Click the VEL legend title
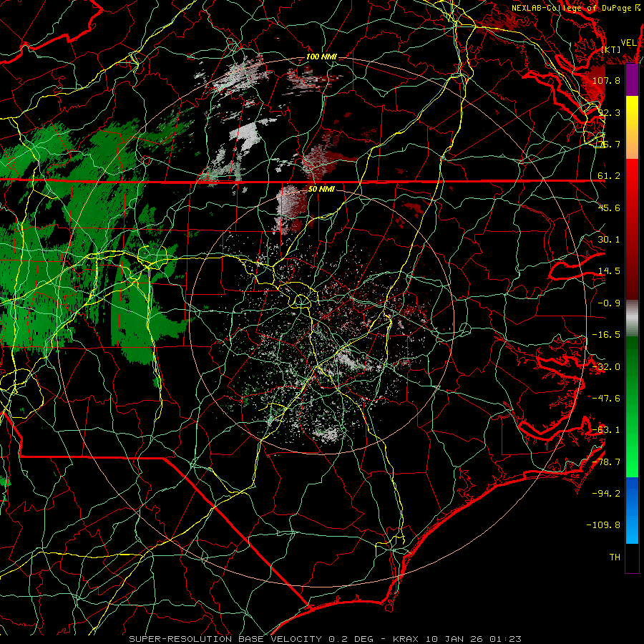Viewport: 644px width, 644px height. 628,42
